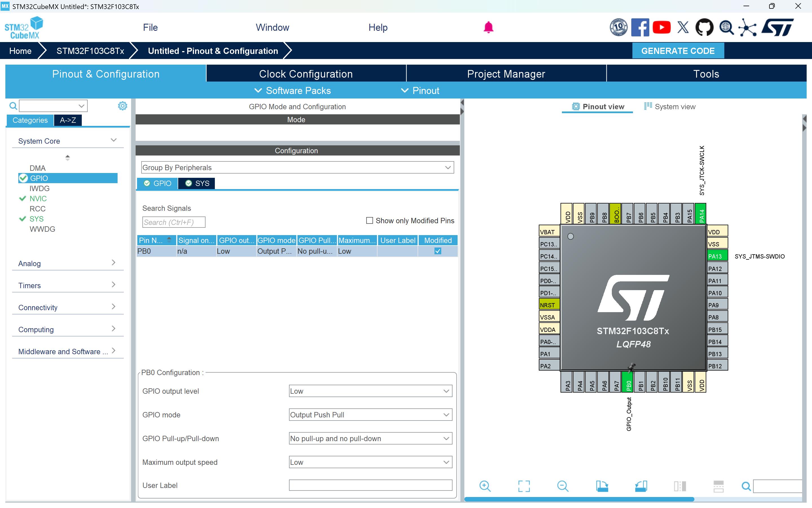Open the Group By Peripherals dropdown

297,167
